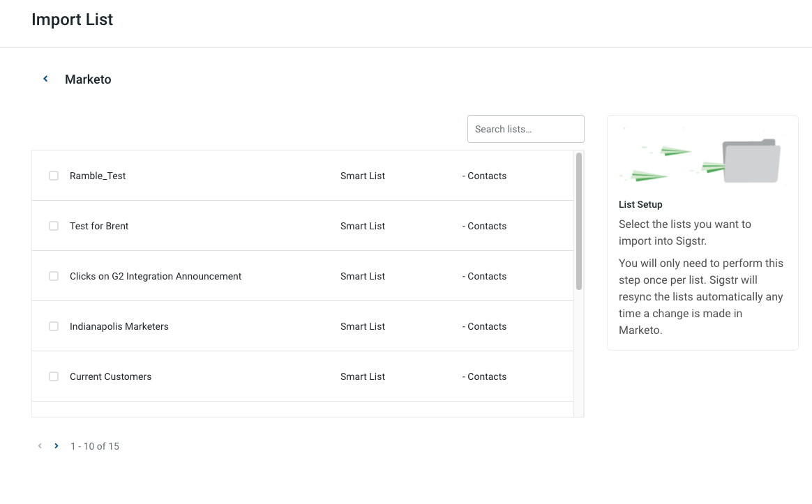Image resolution: width=812 pixels, height=504 pixels.
Task: Click the list scrollbar thumb
Action: pos(579,221)
